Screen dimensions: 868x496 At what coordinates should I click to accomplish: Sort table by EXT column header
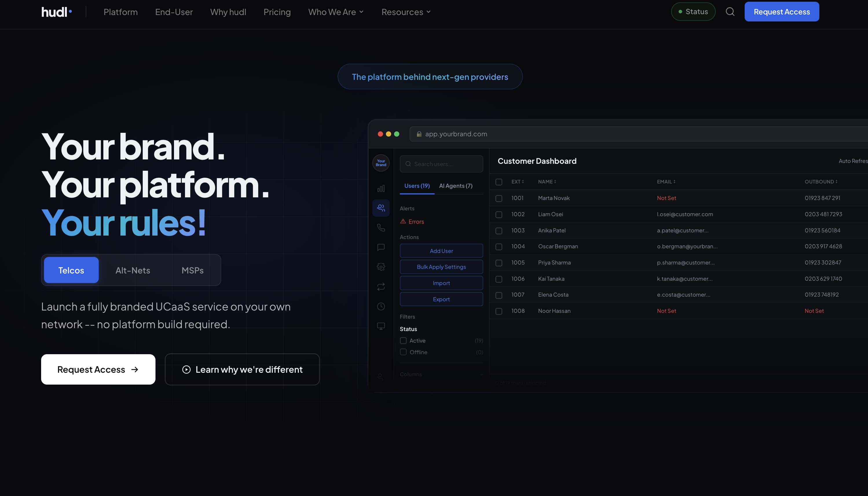coord(517,182)
